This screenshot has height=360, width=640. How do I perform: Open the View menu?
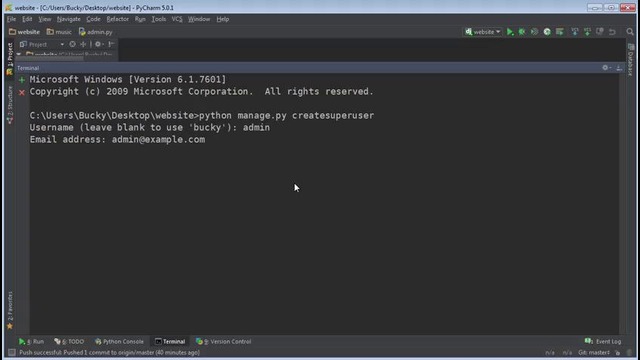coord(44,19)
